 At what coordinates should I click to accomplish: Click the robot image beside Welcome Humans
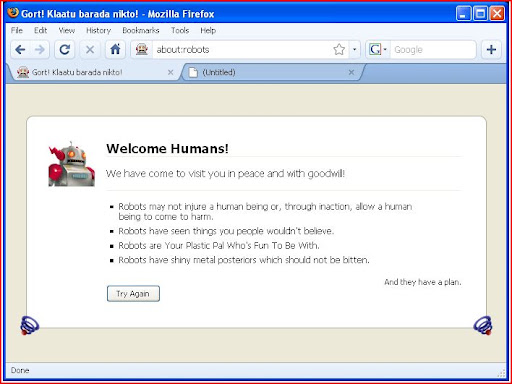[71, 164]
